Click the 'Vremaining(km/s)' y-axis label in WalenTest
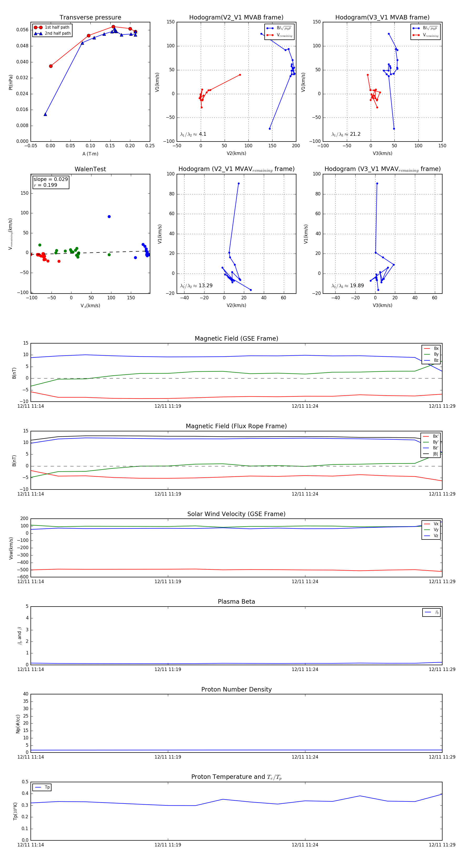Viewport: 473px width, 868px height. [11, 234]
